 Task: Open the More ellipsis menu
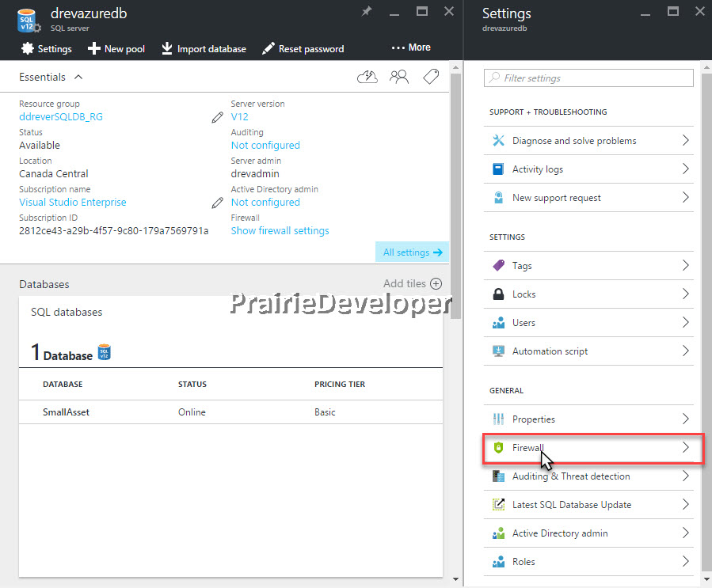411,47
